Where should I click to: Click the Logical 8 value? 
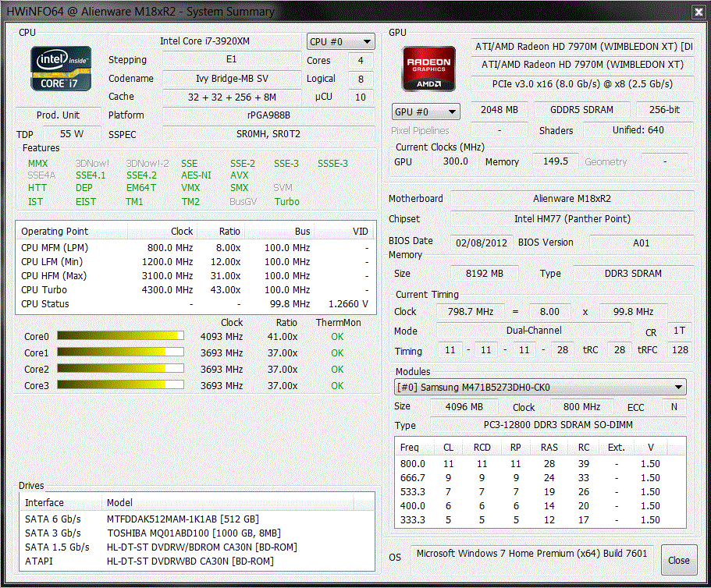coord(361,79)
